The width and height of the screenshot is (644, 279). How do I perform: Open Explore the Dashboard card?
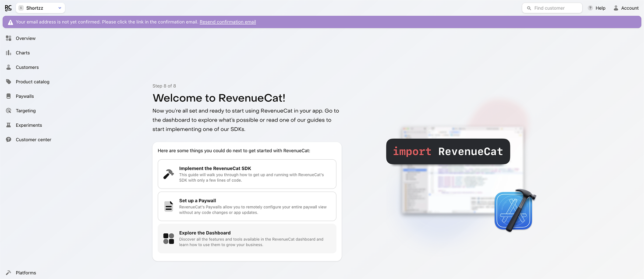[x=247, y=239]
